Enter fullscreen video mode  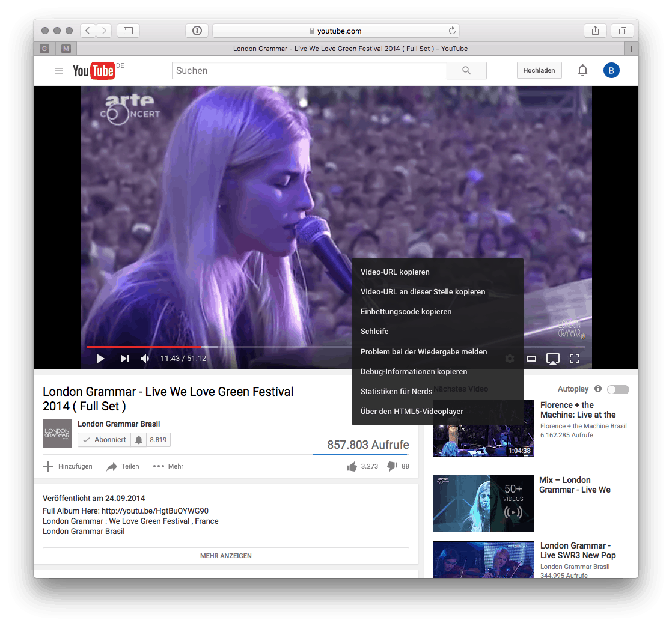(574, 359)
